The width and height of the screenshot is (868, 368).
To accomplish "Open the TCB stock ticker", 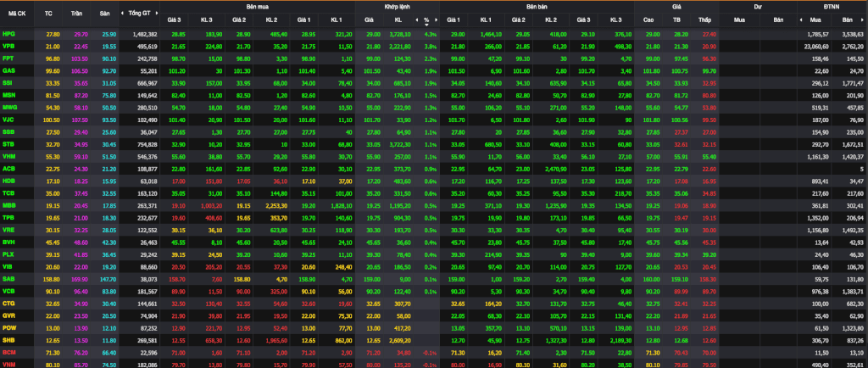I will click(8, 192).
